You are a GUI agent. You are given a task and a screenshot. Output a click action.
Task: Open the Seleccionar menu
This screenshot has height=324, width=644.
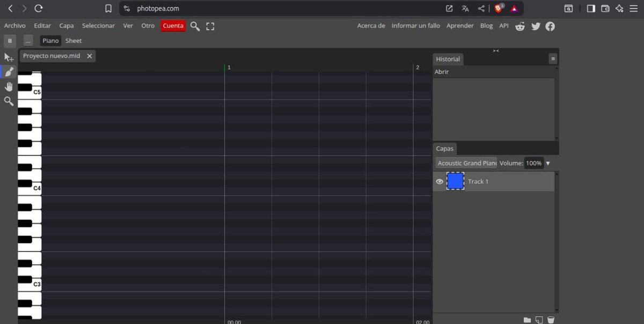[98, 26]
